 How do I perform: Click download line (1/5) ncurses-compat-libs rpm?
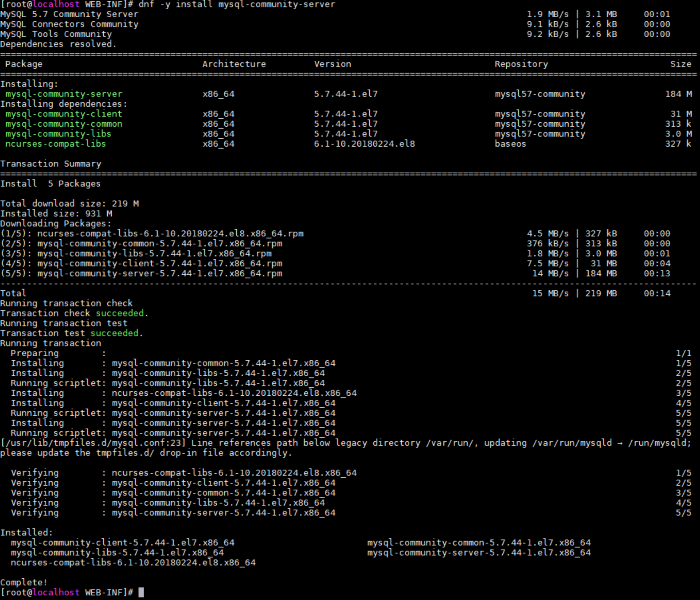click(x=152, y=234)
